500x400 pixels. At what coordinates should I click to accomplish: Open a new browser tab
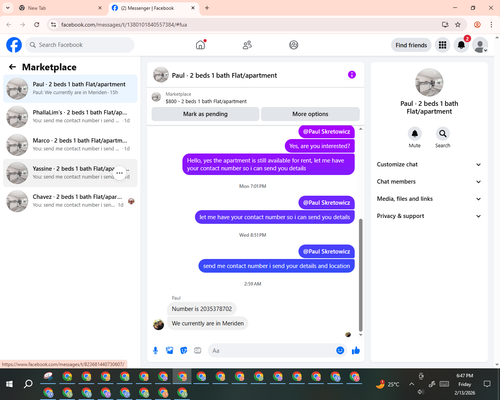(x=207, y=8)
